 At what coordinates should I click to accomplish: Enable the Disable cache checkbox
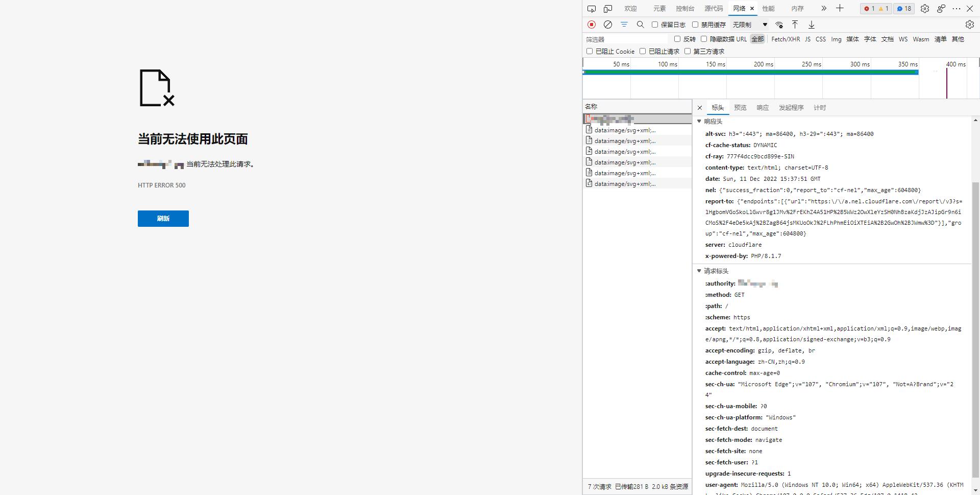tap(695, 25)
